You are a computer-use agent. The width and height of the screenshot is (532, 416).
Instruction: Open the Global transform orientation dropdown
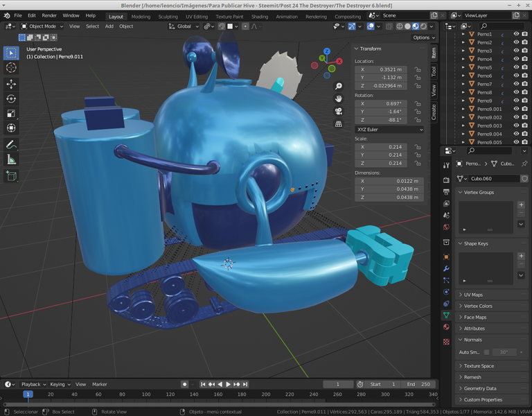184,26
